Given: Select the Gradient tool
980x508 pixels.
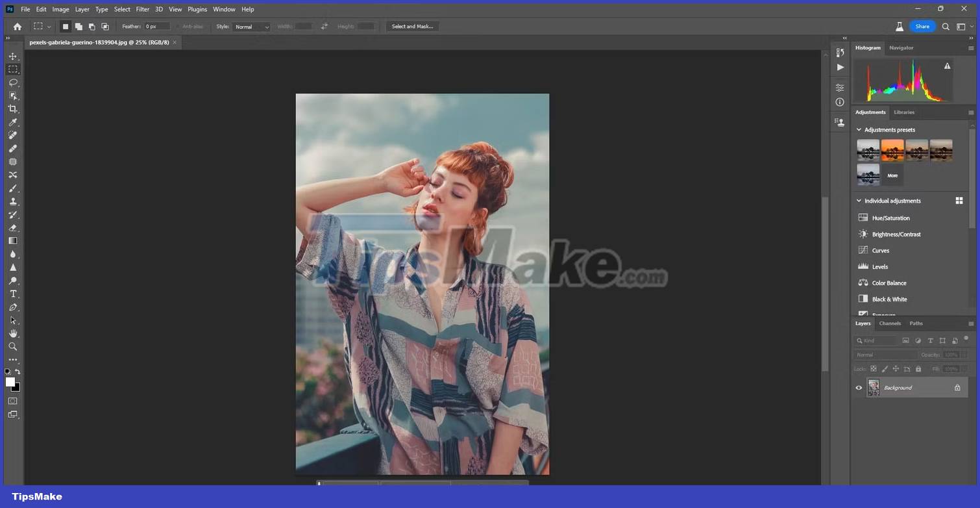Looking at the screenshot, I should (13, 240).
